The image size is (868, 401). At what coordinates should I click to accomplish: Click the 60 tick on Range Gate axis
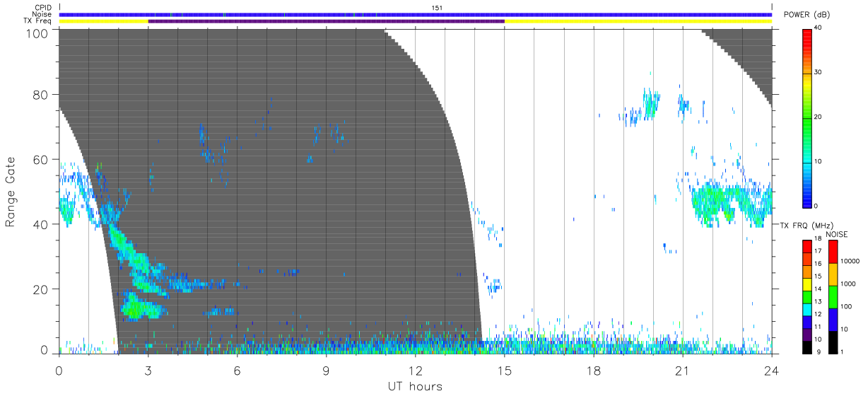pos(40,159)
